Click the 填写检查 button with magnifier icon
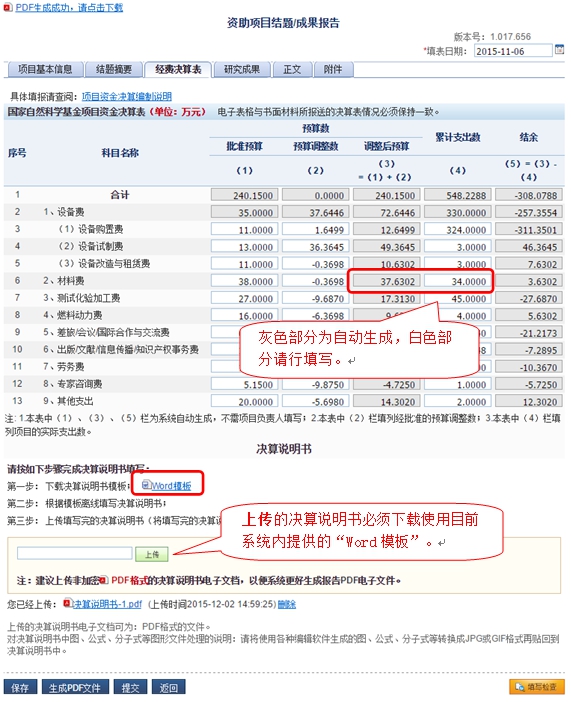This screenshot has width=571, height=702. click(537, 686)
